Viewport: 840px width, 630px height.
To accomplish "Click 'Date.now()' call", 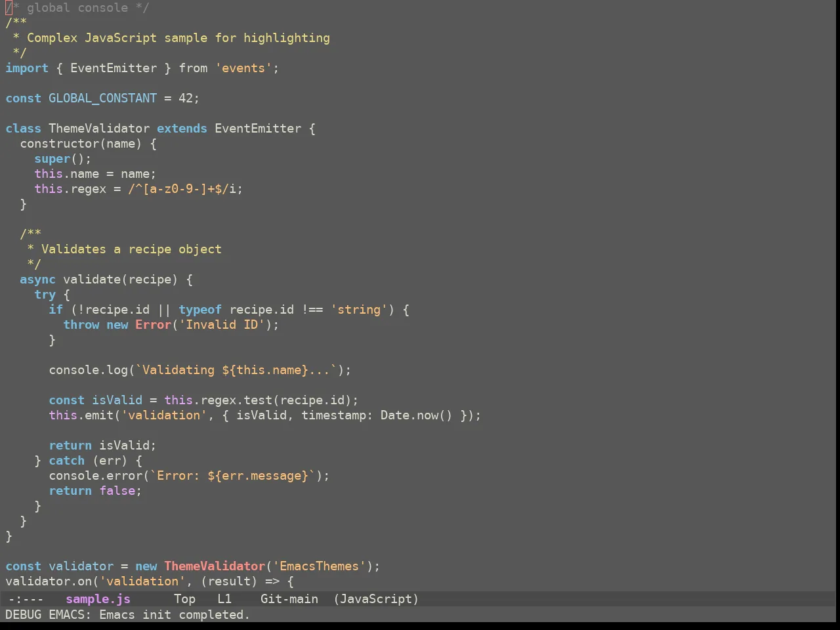I will pos(417,415).
